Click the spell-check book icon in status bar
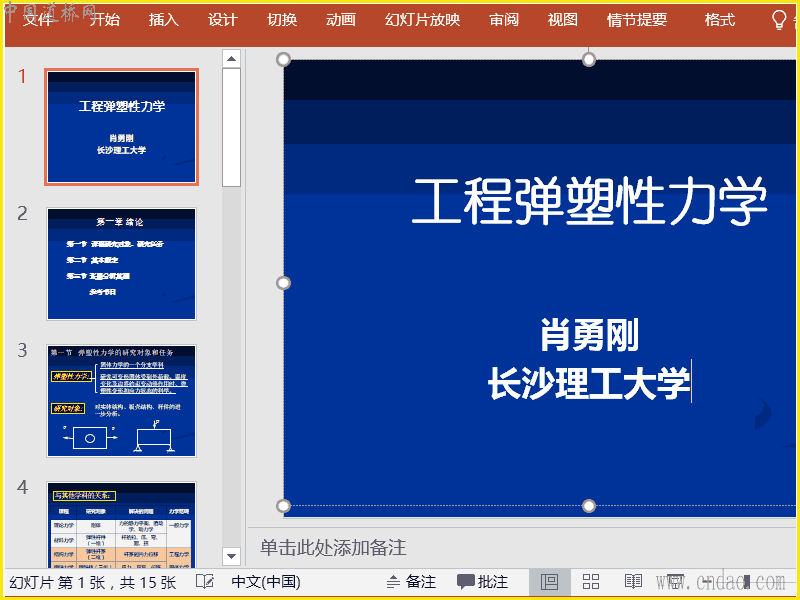 205,582
